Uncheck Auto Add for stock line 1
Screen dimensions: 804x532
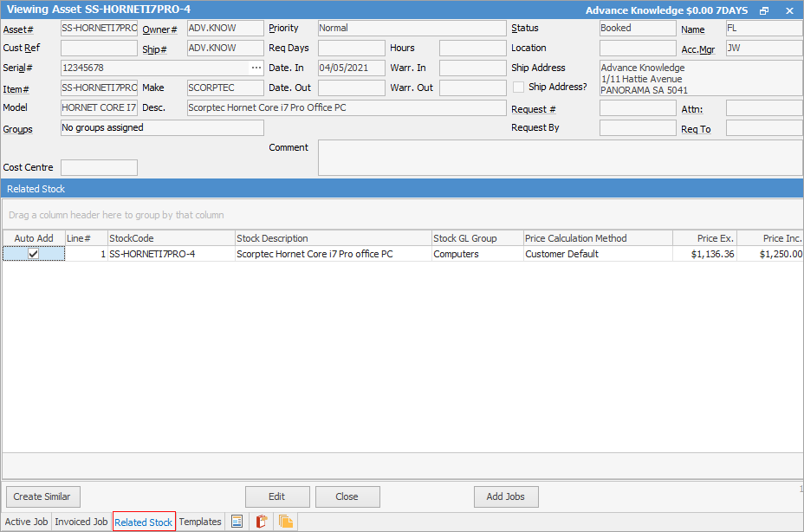(34, 254)
